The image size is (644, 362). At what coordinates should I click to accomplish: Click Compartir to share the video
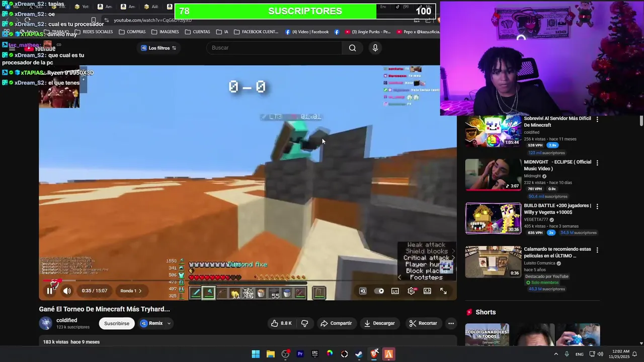point(336,323)
